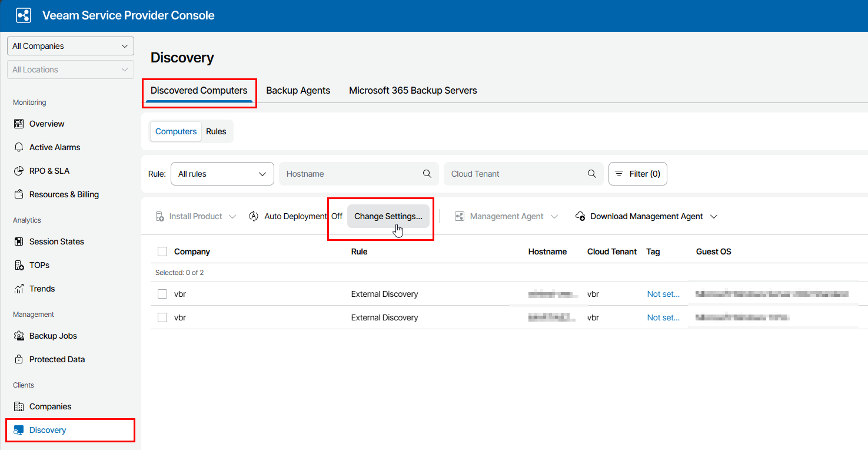The image size is (868, 450).
Task: Open the Session States icon
Action: [18, 241]
